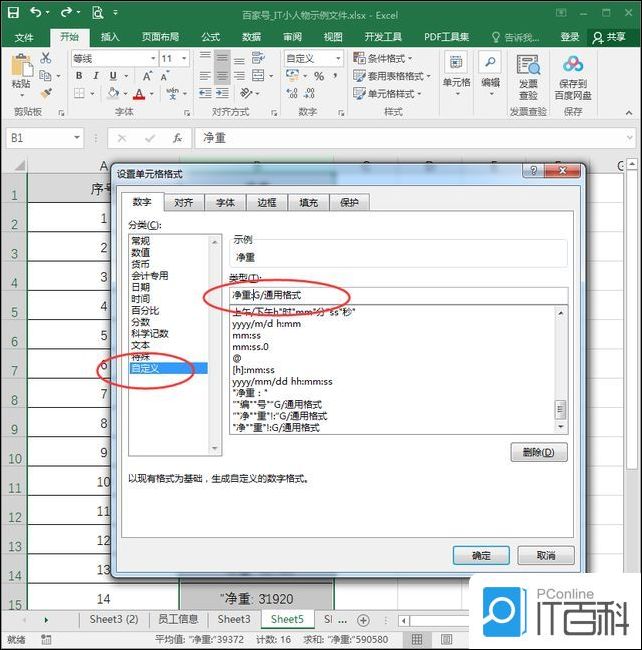The image size is (642, 650).
Task: Click the Type (类型) format input field
Action: click(398, 295)
